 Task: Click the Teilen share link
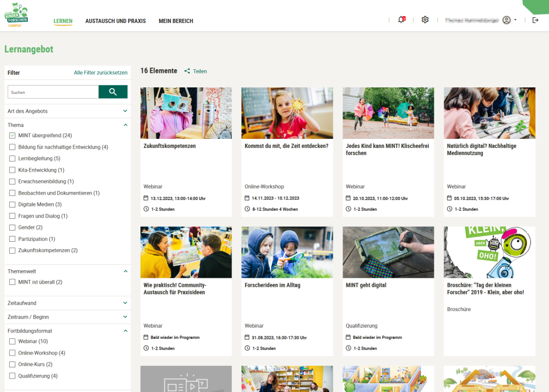coord(200,71)
